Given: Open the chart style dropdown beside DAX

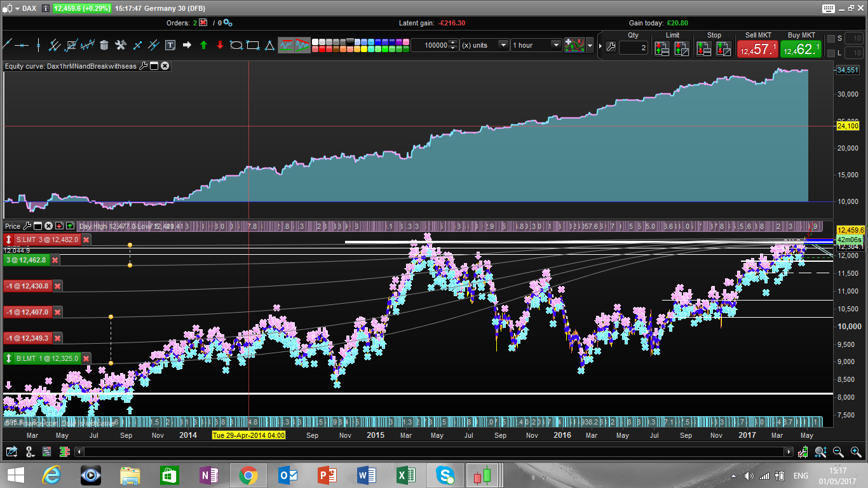Looking at the screenshot, I should (x=17, y=8).
